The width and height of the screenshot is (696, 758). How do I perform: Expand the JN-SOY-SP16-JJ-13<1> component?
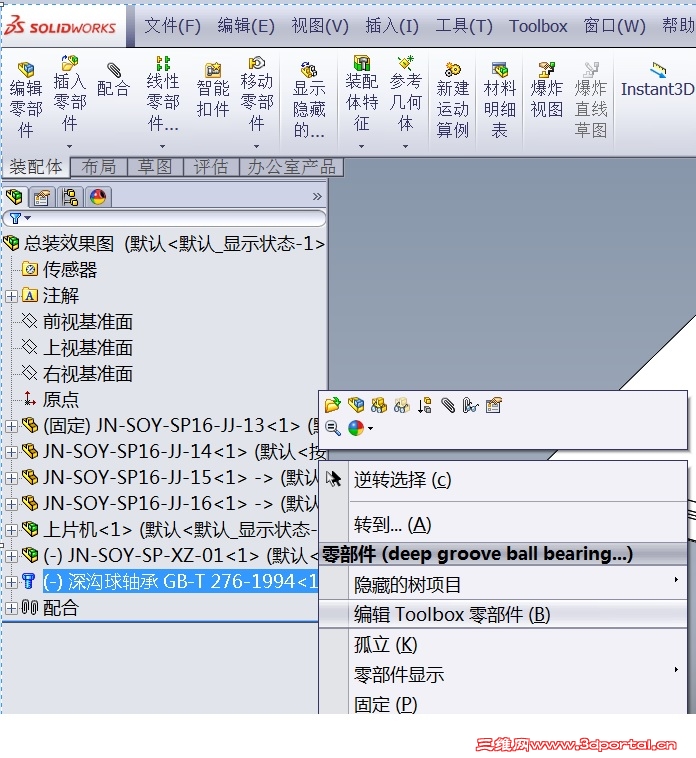[11, 426]
